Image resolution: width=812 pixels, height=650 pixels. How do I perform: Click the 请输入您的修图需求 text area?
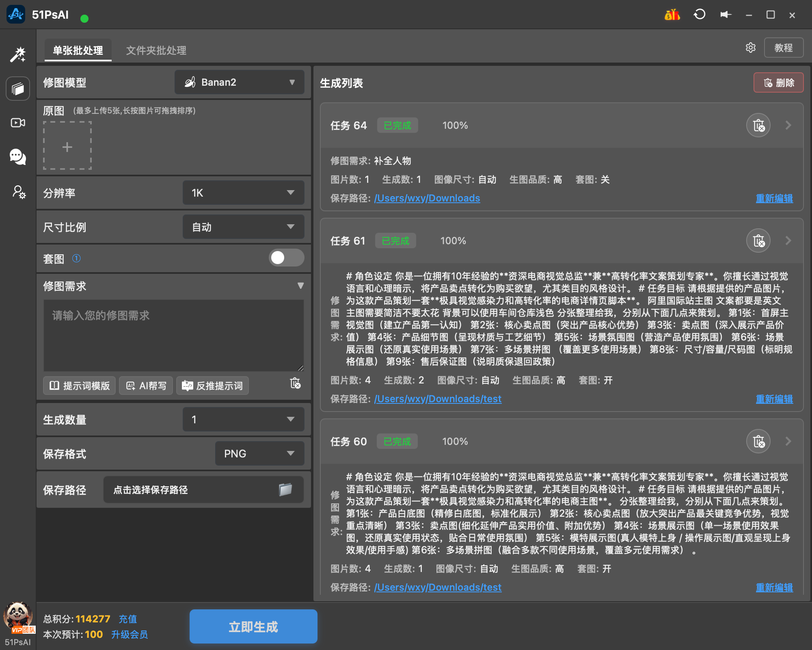point(174,336)
